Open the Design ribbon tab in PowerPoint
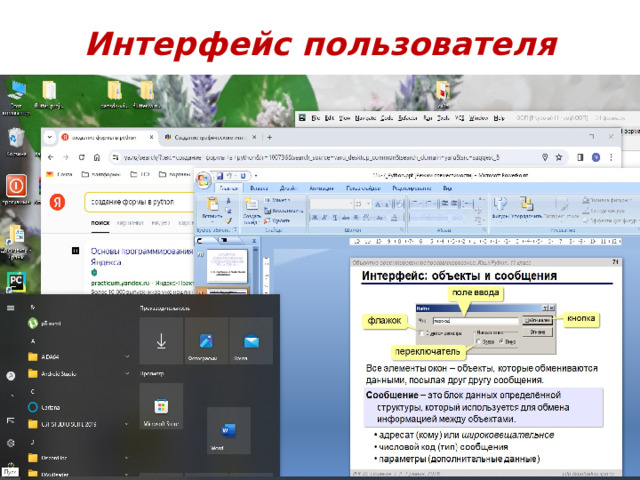Image resolution: width=640 pixels, height=480 pixels. 288,188
